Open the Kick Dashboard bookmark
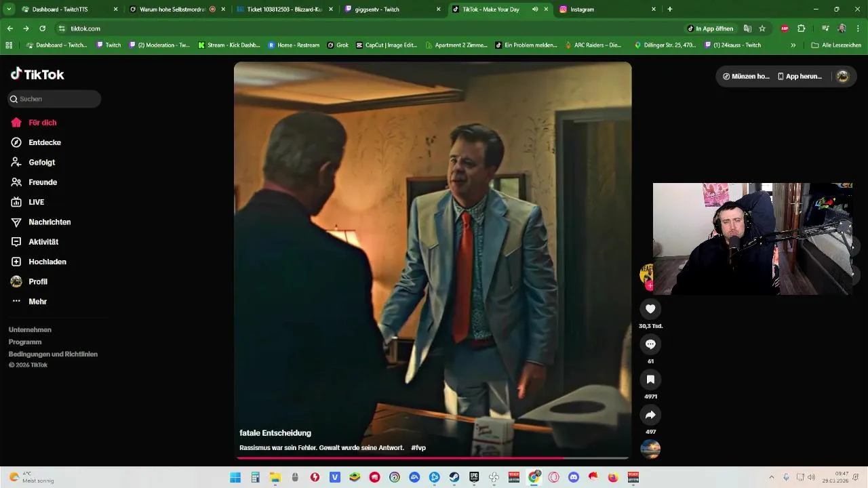 click(229, 45)
